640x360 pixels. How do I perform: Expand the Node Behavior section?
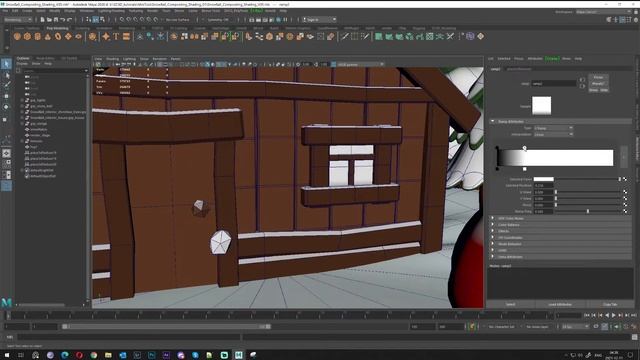click(493, 244)
